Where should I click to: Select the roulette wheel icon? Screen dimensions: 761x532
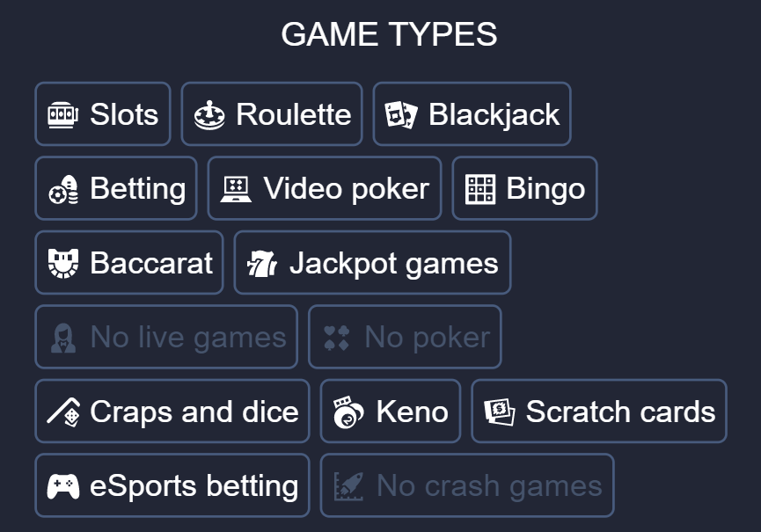(x=206, y=113)
